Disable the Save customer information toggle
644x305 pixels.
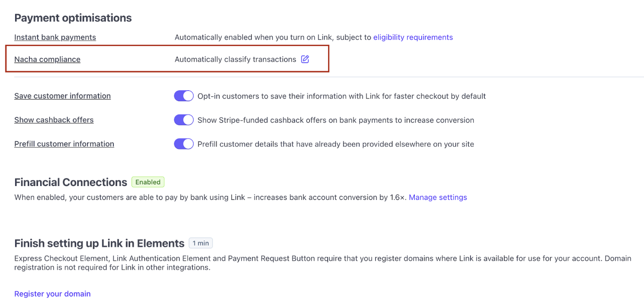(184, 96)
